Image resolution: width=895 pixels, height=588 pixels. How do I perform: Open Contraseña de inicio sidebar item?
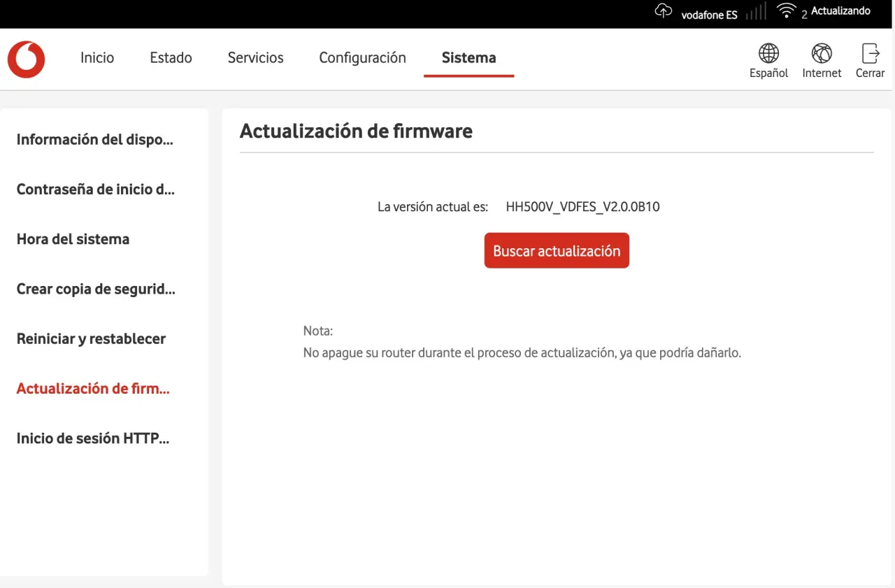pos(95,189)
